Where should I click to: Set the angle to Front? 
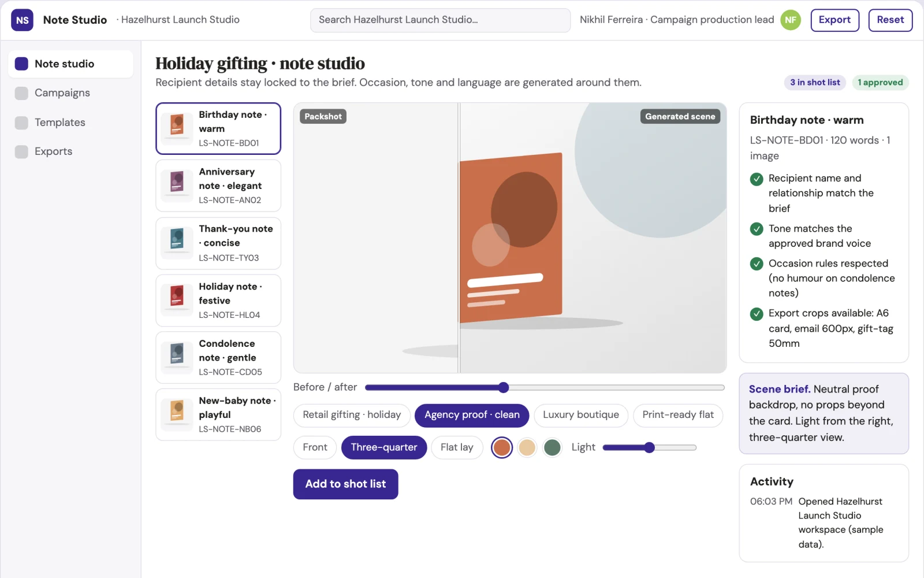pyautogui.click(x=315, y=447)
